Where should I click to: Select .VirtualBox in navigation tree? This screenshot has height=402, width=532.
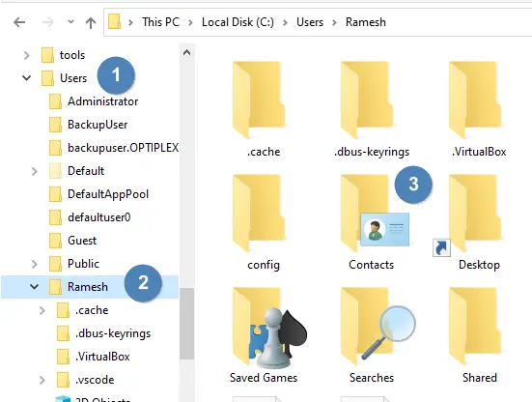click(x=102, y=357)
